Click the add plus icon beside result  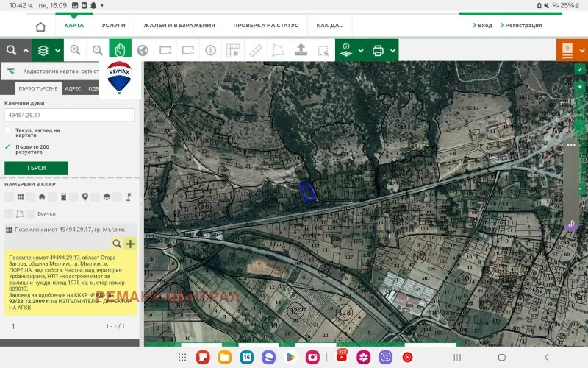pos(131,244)
